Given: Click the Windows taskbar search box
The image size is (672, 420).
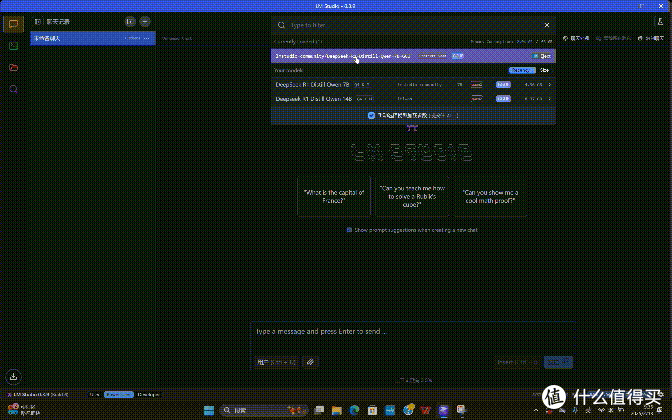Looking at the screenshot, I should [x=264, y=411].
